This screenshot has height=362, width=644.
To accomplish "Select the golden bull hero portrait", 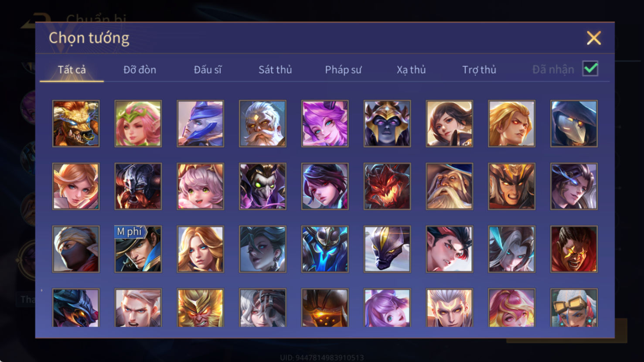I will coord(76,123).
